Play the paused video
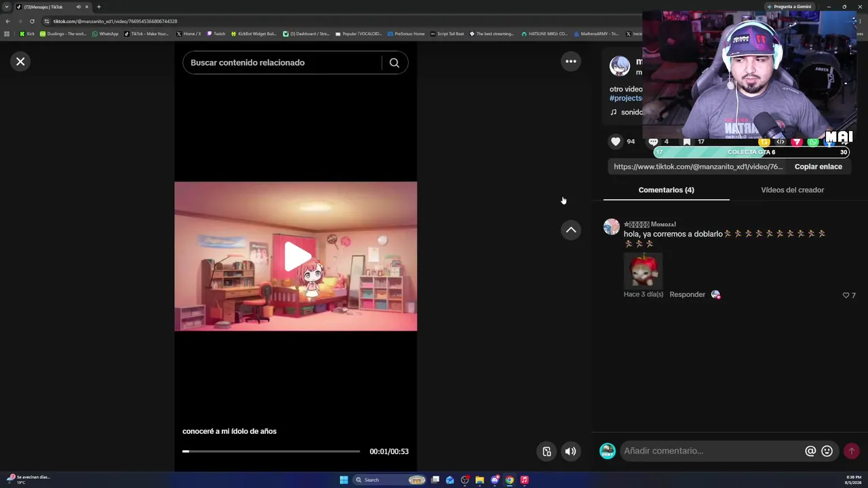The height and width of the screenshot is (488, 868). pyautogui.click(x=297, y=256)
